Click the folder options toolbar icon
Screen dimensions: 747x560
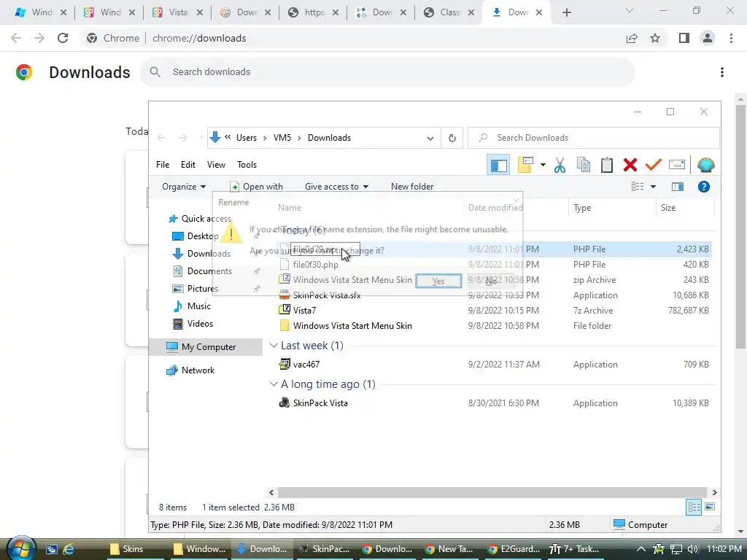[x=525, y=165]
